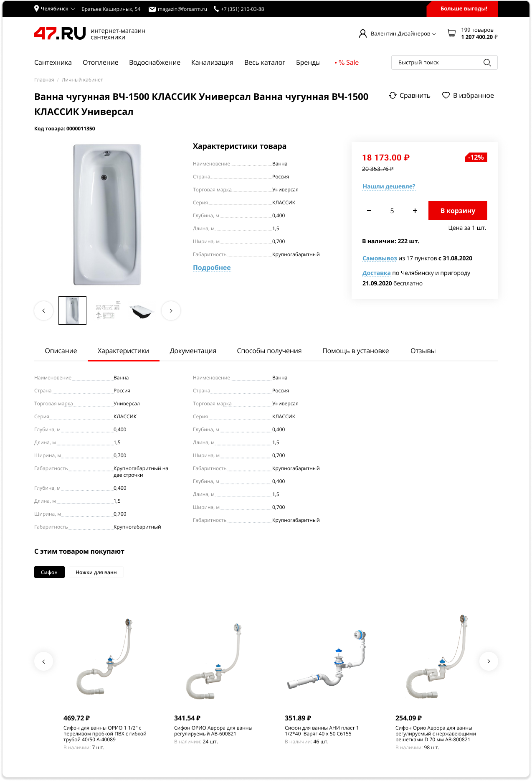Image resolution: width=532 pixels, height=781 pixels.
Task: Show next product gallery image
Action: pos(171,310)
